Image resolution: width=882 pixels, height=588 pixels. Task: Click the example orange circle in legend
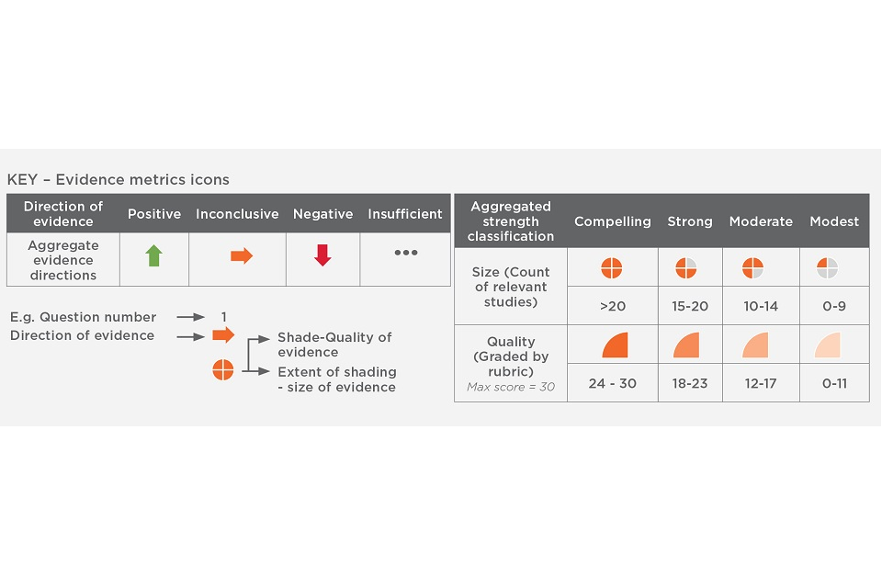(x=223, y=370)
